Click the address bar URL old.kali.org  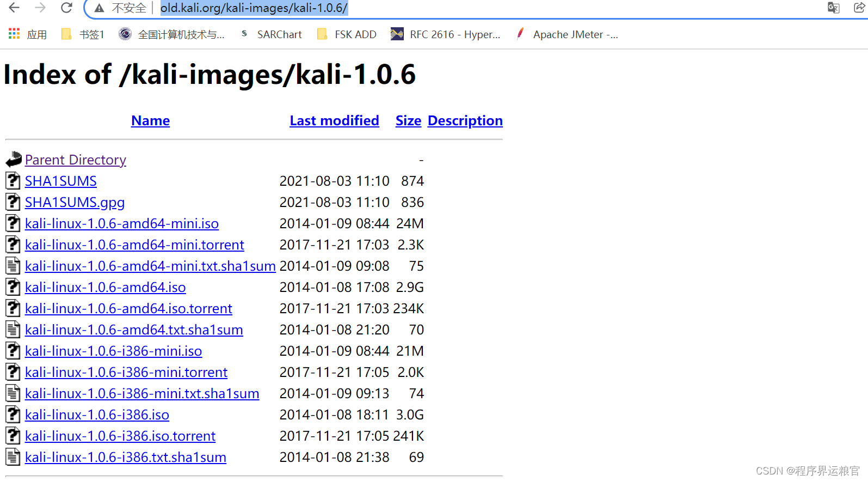click(x=254, y=8)
